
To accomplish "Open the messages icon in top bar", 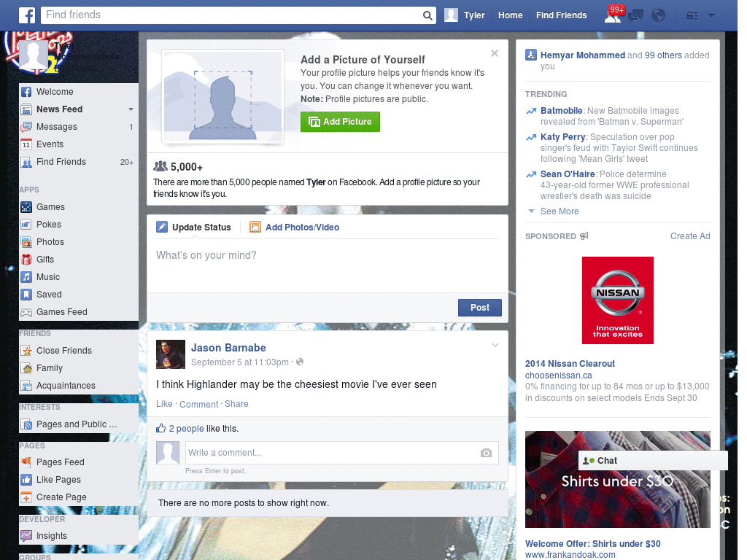I will pyautogui.click(x=635, y=16).
